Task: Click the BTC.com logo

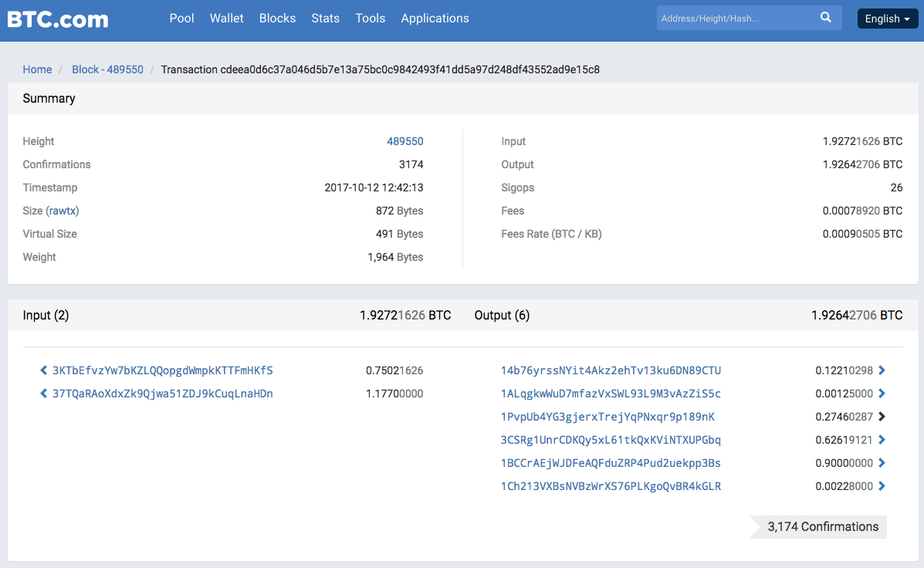Action: click(58, 19)
